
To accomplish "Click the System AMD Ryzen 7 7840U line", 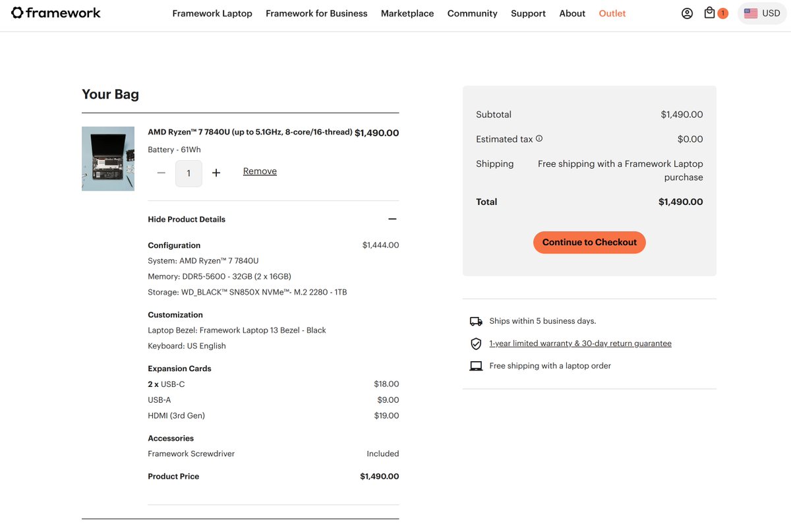I will point(203,261).
